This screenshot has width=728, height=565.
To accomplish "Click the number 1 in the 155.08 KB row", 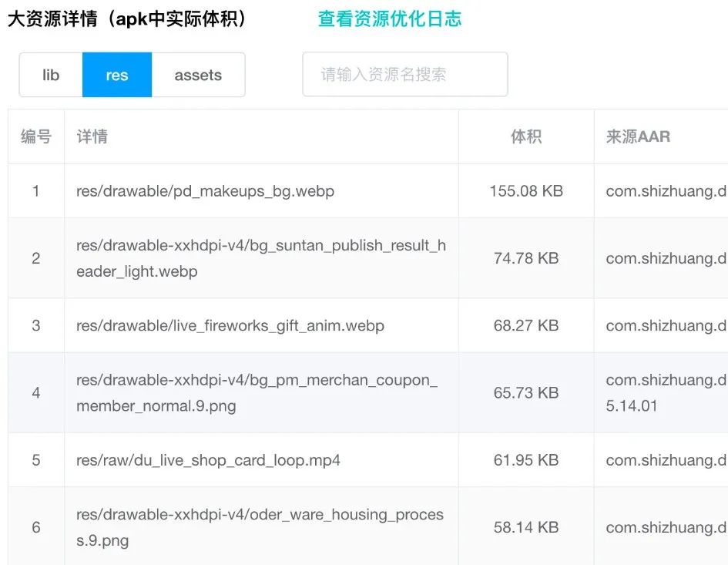I will tap(35, 191).
